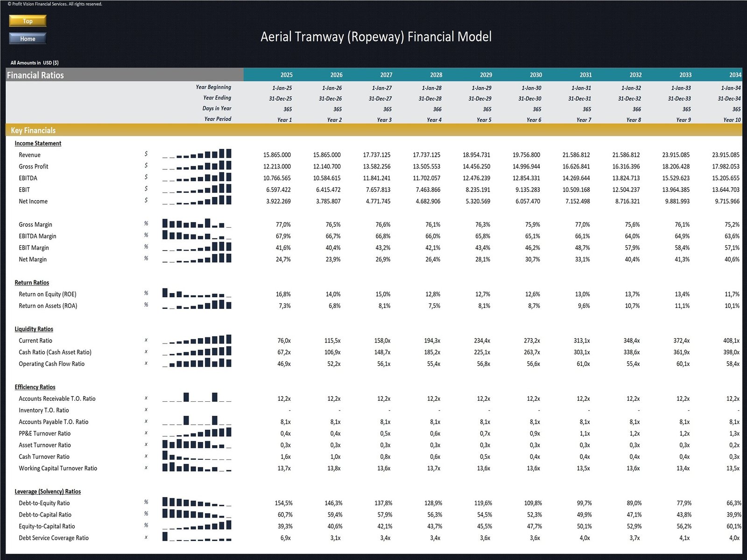Click the Working Capital Turnover sparkline
The width and height of the screenshot is (747, 560).
196,468
